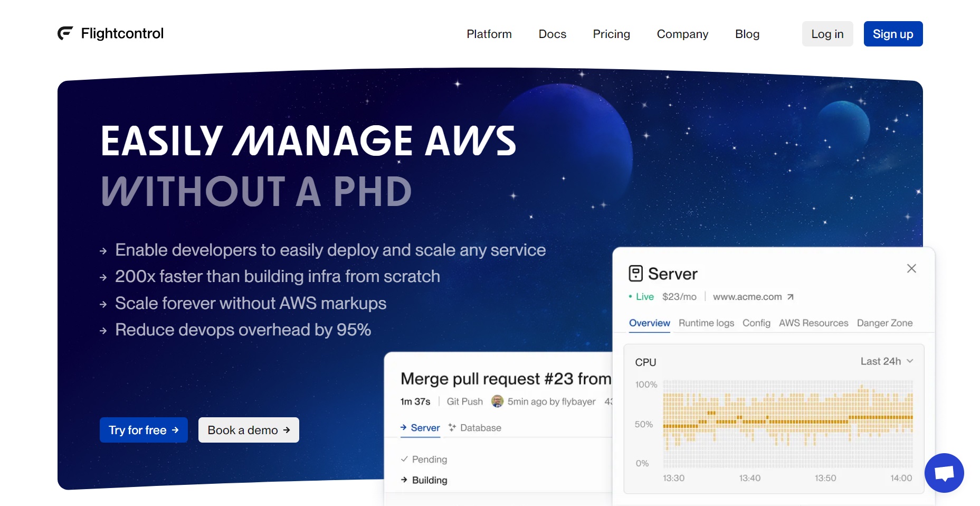Click the CPU chart heading
The image size is (980, 506).
pyautogui.click(x=645, y=362)
